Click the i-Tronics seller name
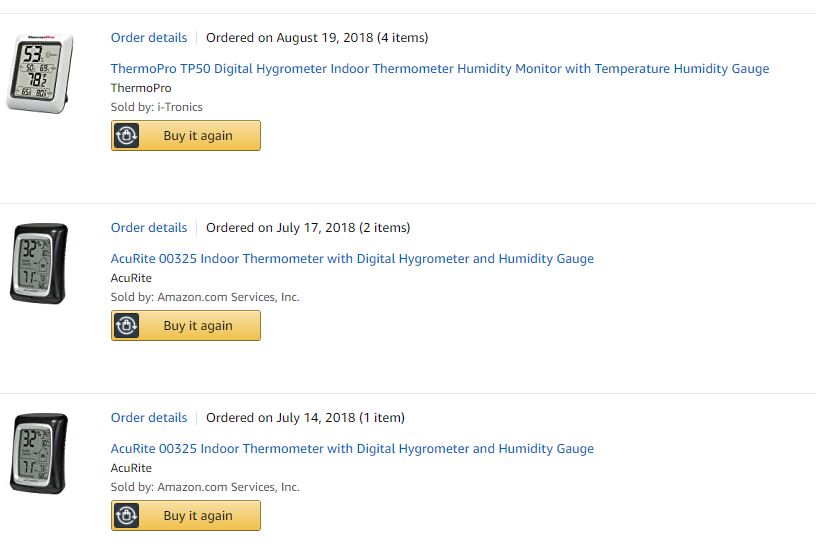Screen dimensions: 816x560 click(180, 107)
